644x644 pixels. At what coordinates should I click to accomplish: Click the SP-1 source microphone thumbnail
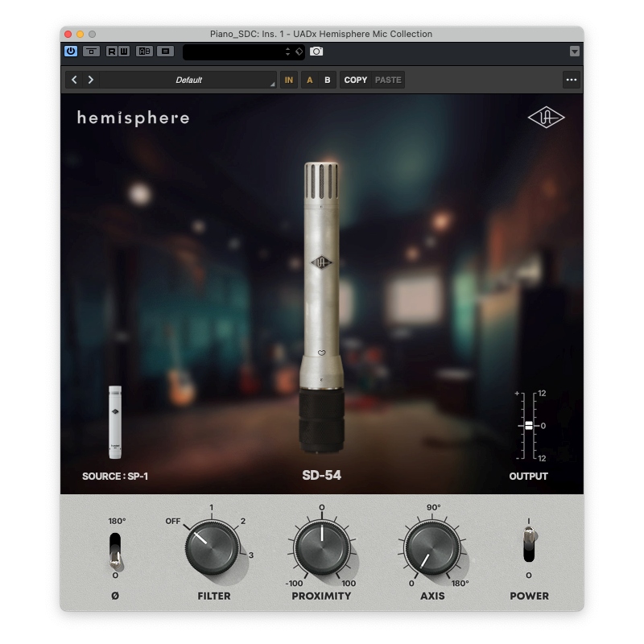pyautogui.click(x=115, y=422)
